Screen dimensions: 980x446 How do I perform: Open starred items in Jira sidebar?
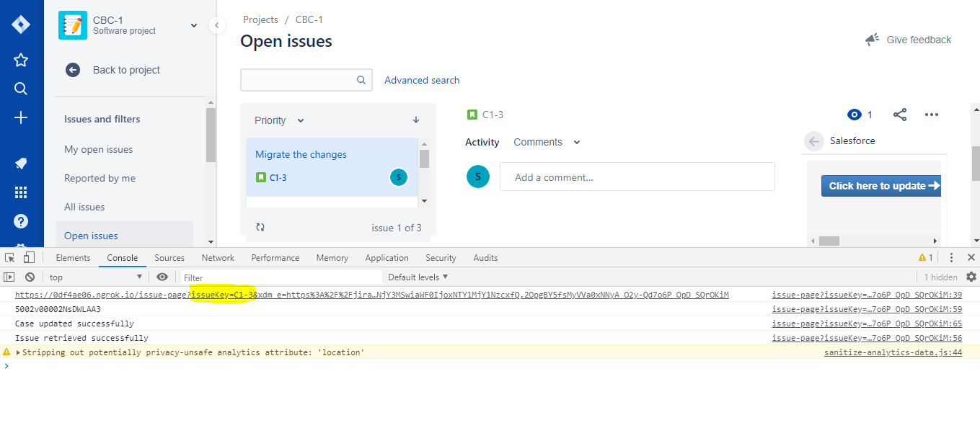tap(21, 60)
